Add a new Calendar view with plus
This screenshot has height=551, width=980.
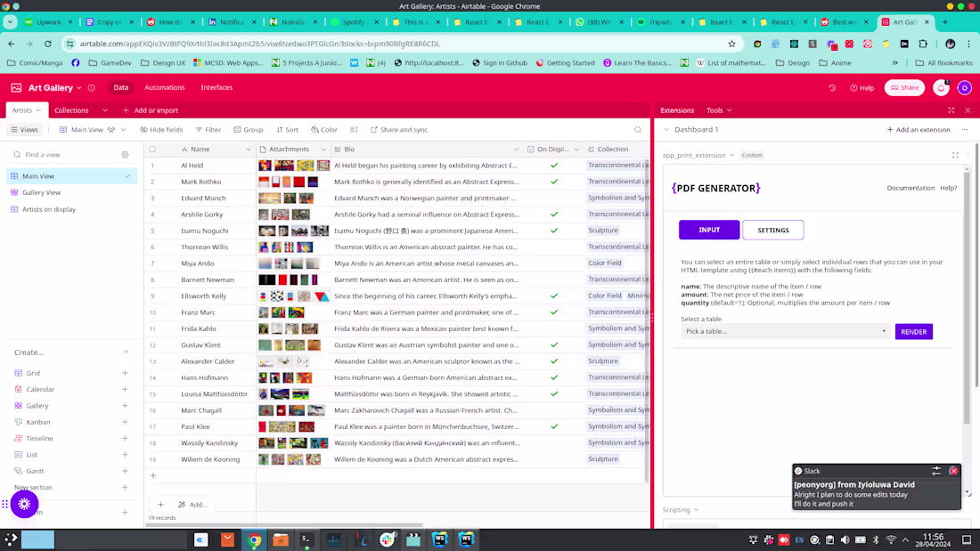(125, 389)
